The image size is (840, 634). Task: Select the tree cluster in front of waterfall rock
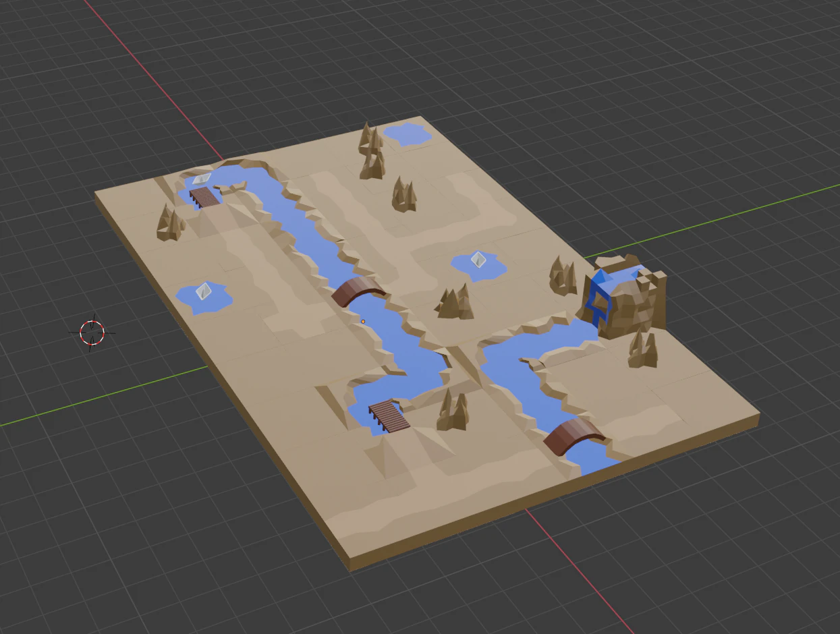[x=643, y=349]
